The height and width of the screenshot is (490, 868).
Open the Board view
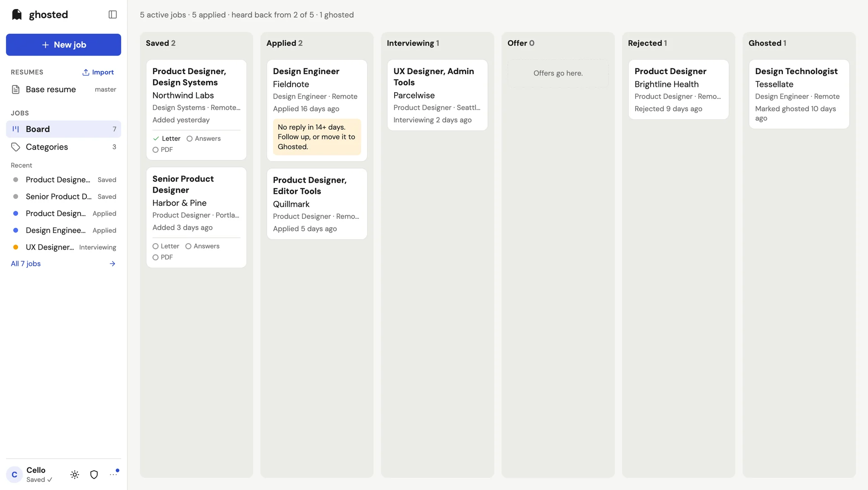(x=63, y=129)
